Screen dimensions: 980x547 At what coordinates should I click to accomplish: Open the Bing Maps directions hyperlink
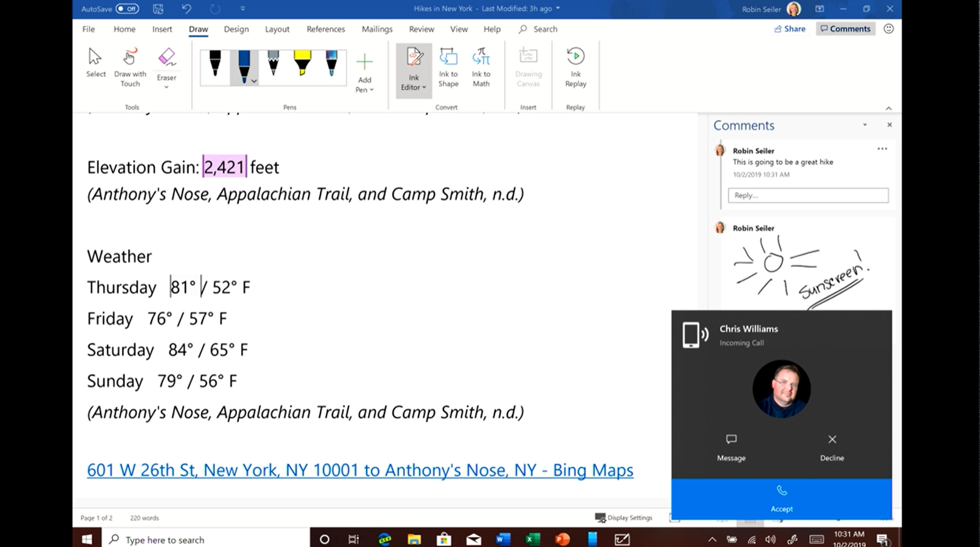[359, 470]
